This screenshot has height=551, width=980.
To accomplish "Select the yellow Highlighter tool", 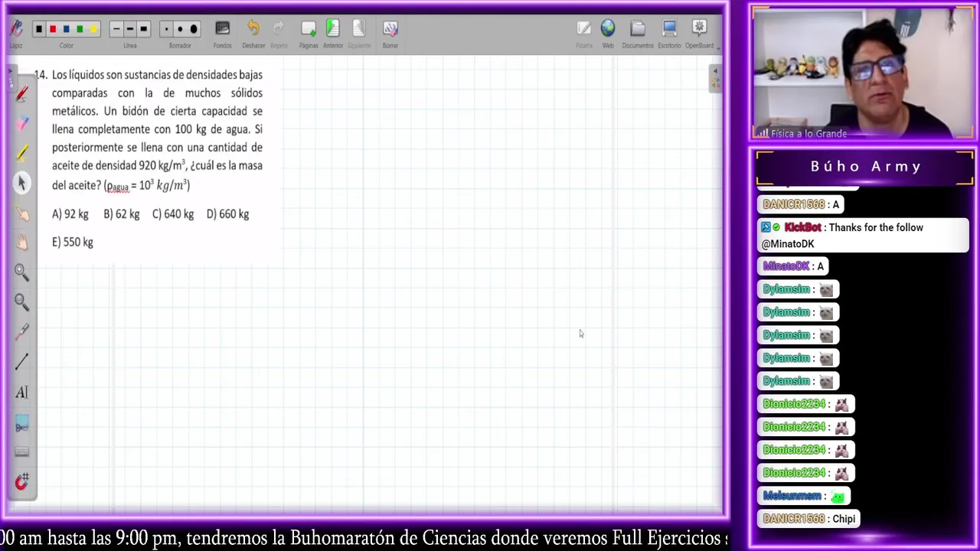I will pos(21,152).
